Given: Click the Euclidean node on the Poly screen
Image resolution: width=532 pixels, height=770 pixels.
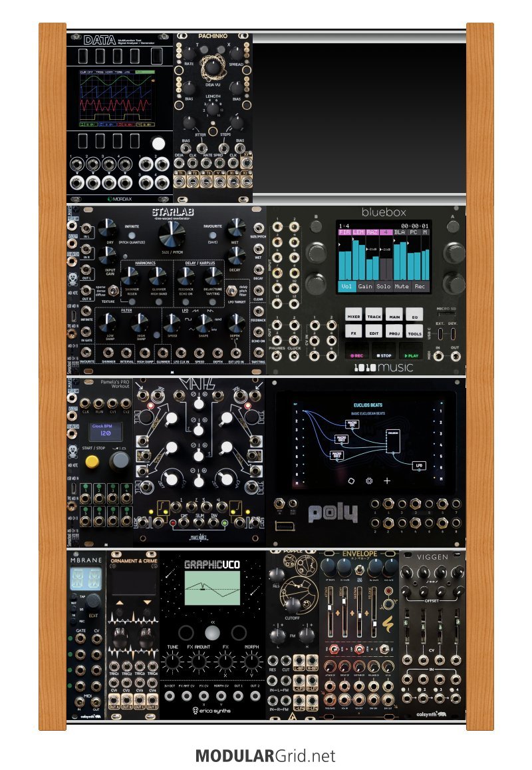Looking at the screenshot, I should coord(393,441).
